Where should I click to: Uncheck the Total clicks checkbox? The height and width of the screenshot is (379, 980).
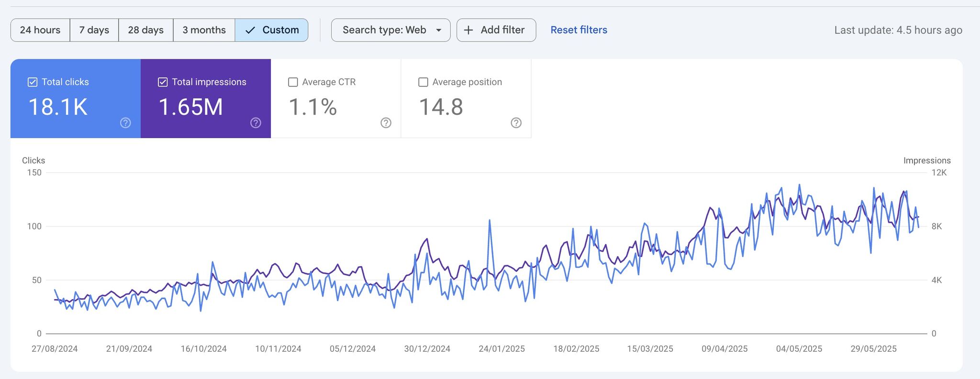click(x=33, y=82)
